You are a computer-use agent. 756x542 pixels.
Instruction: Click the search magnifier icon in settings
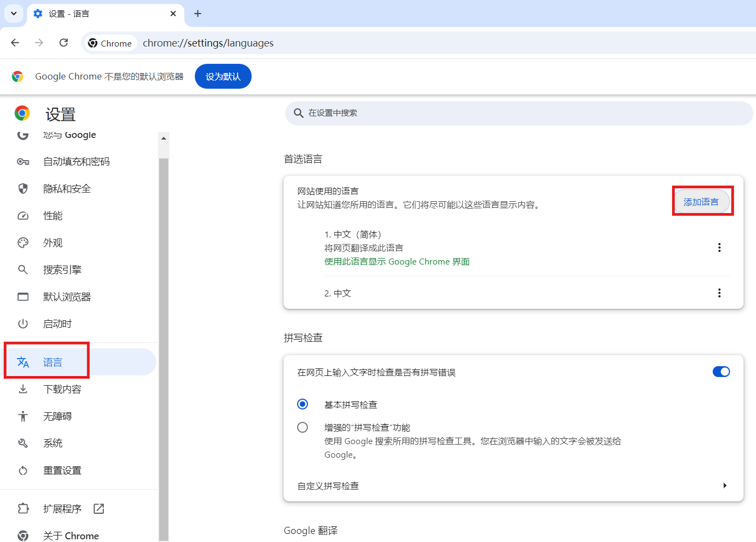(x=298, y=113)
